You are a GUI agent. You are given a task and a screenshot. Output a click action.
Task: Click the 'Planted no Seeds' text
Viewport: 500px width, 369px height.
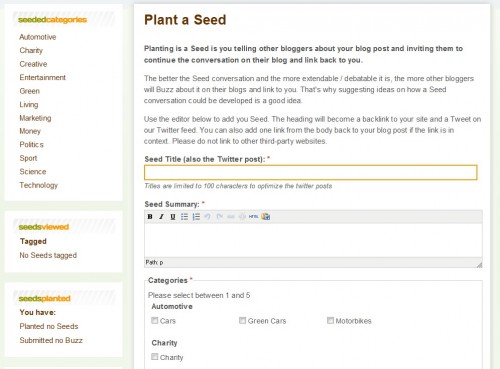click(49, 326)
